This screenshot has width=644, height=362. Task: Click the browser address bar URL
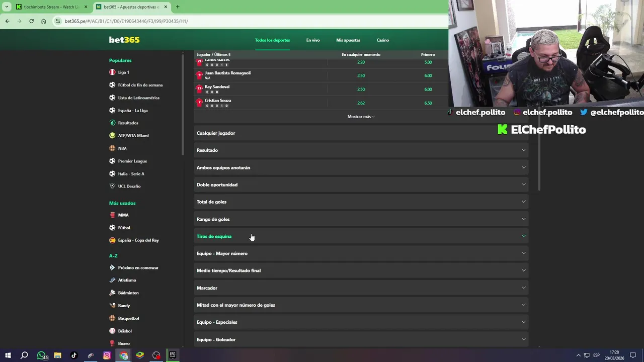click(x=126, y=21)
